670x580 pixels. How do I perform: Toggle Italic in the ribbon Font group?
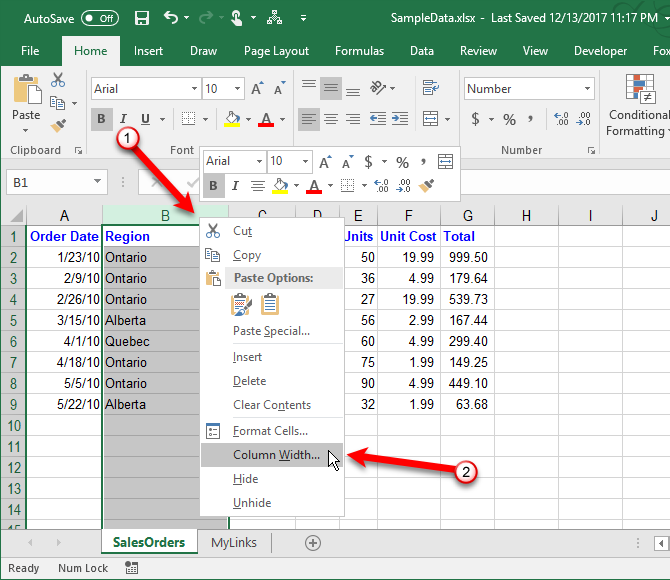124,120
